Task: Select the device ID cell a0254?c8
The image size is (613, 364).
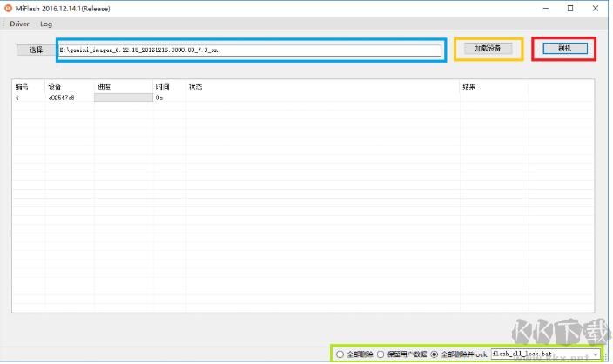Action: 61,98
